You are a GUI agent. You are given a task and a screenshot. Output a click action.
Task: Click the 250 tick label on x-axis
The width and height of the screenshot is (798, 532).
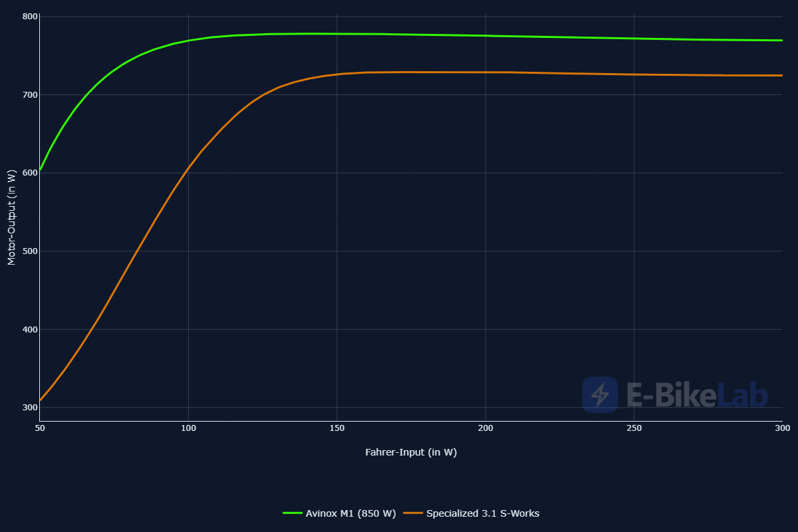[634, 428]
